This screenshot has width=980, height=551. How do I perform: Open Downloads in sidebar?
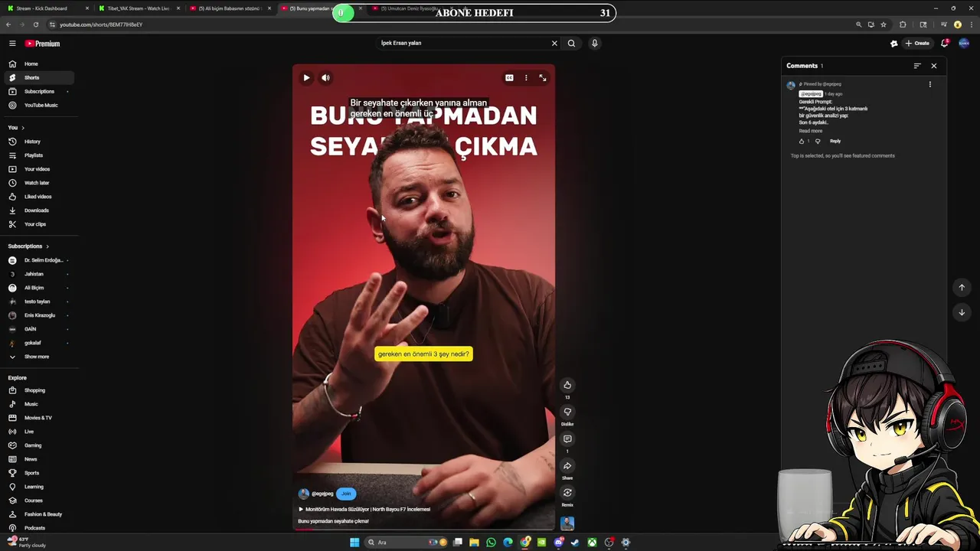click(38, 210)
